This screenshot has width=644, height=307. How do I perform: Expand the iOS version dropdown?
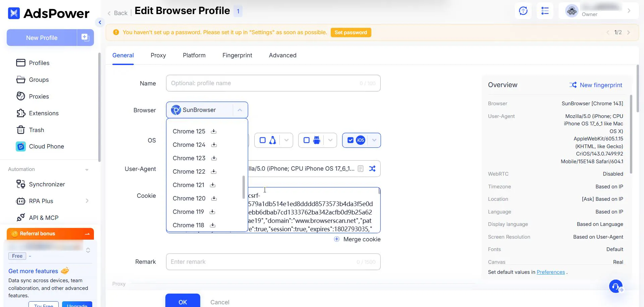point(374,140)
